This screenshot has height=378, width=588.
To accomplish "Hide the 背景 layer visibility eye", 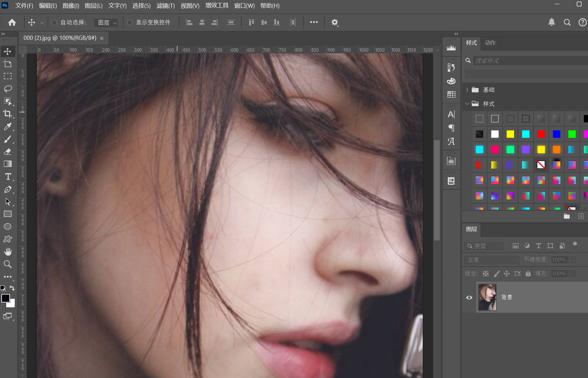I will point(469,297).
